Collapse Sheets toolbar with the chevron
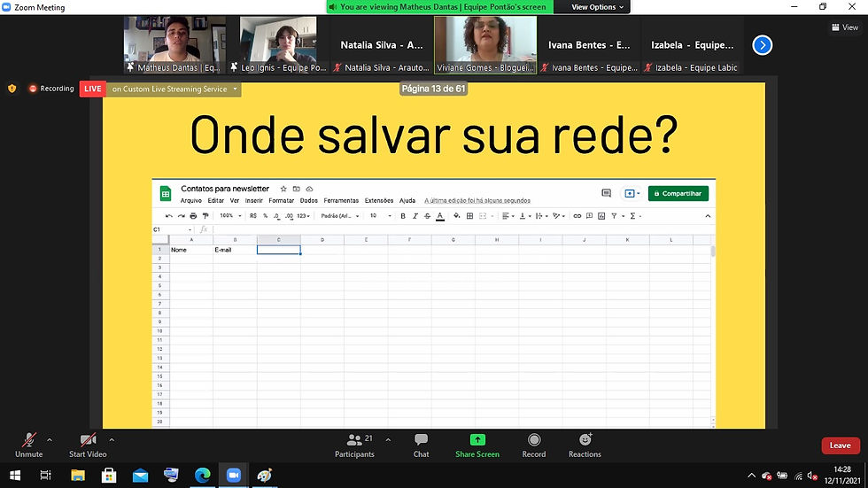 point(708,216)
